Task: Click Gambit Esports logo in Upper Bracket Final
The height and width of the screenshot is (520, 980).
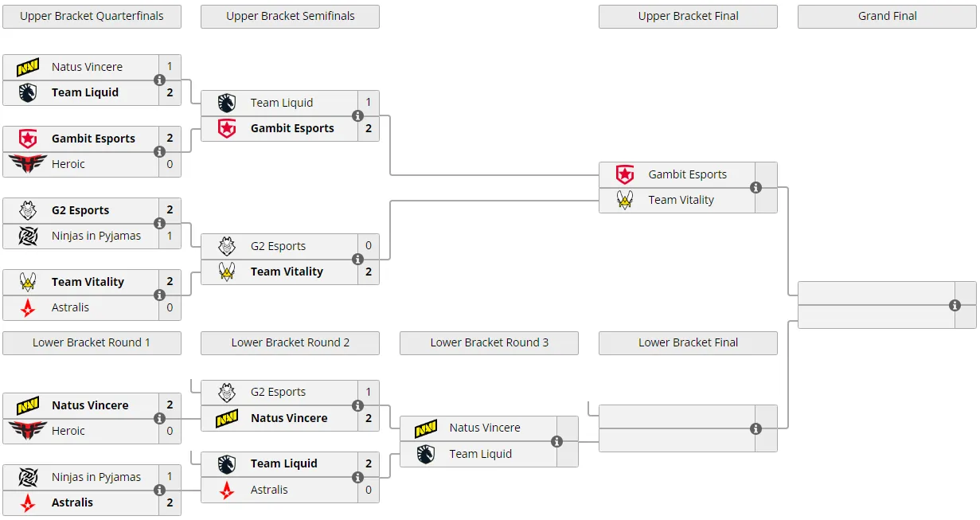Action: (x=625, y=174)
